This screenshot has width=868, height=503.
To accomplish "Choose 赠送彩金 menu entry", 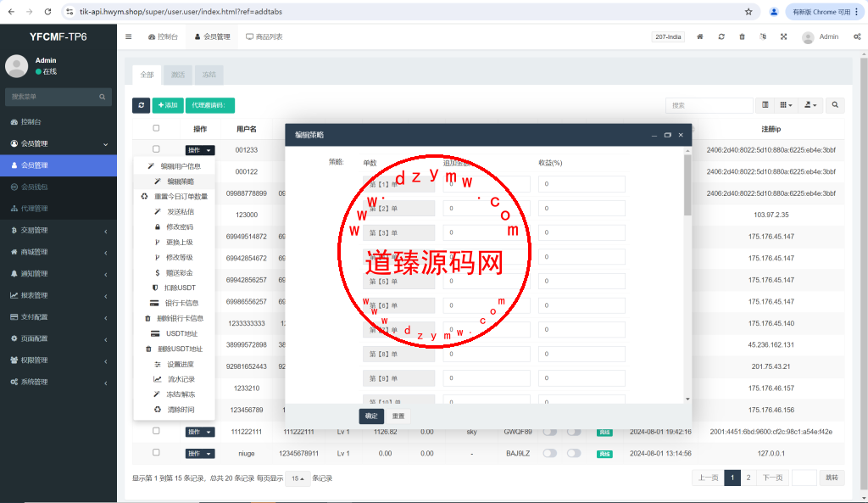I will 175,272.
